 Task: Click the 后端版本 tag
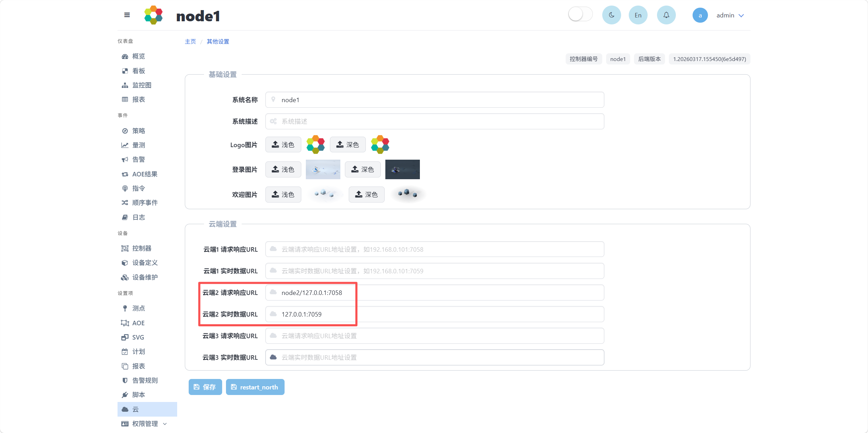[x=649, y=59]
